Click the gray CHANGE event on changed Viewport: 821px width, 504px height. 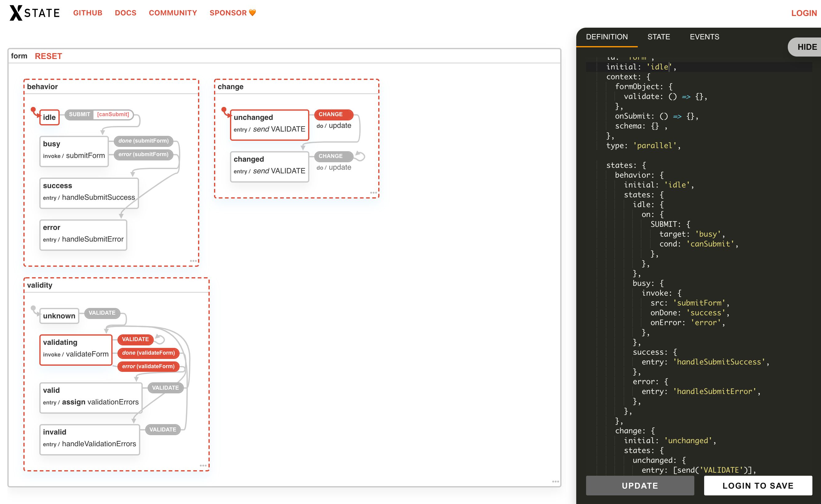point(333,156)
